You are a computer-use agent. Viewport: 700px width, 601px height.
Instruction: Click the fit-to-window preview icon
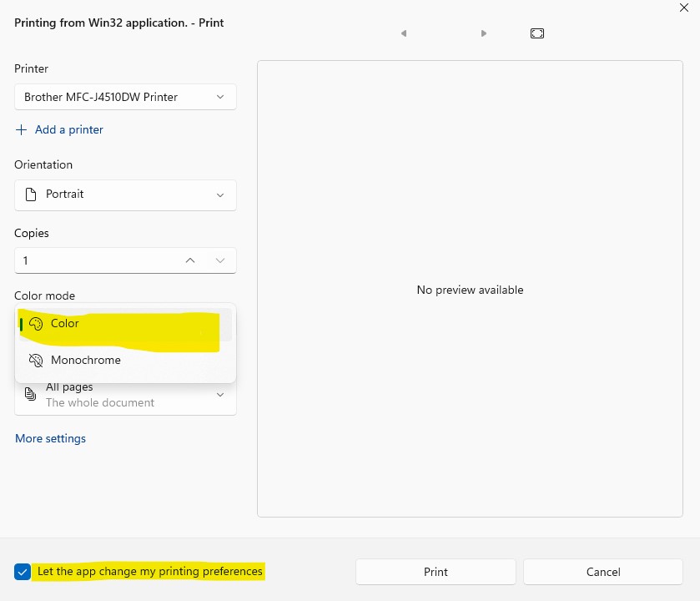tap(537, 33)
